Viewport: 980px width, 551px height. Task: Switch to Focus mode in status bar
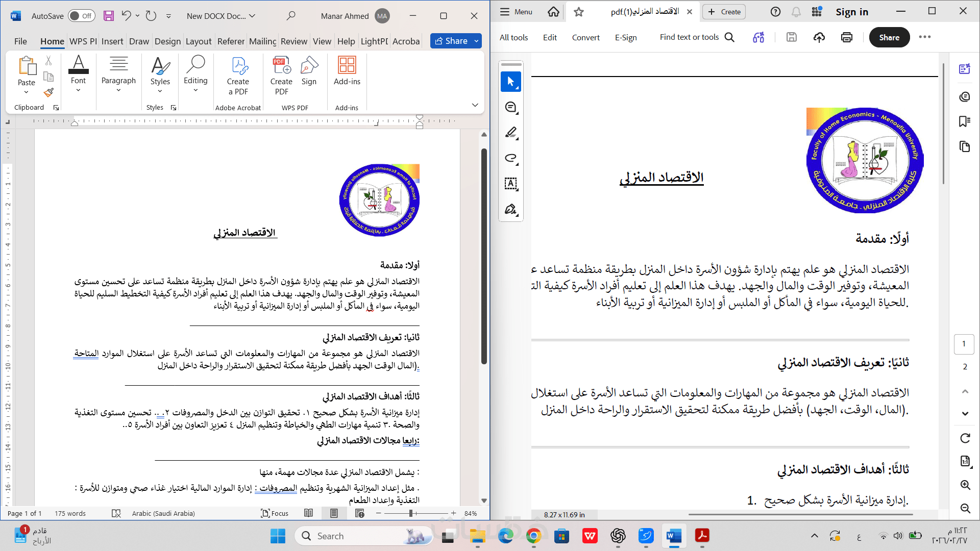(x=275, y=513)
